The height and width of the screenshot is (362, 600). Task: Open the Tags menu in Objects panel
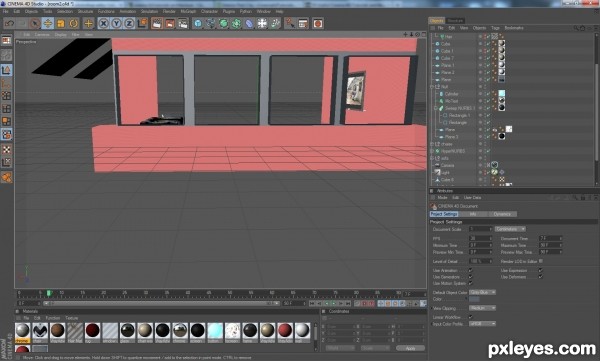495,28
